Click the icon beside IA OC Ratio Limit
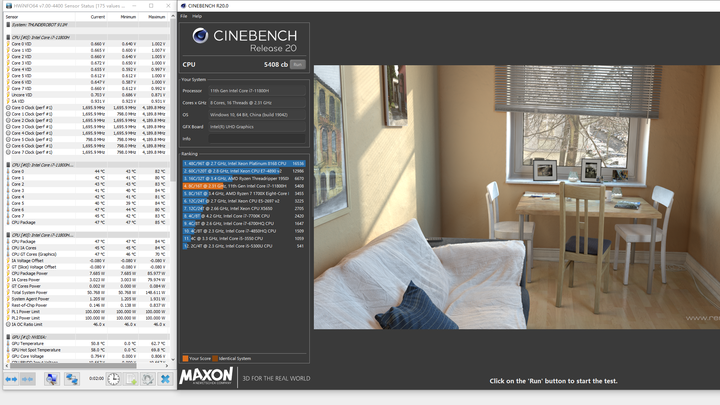This screenshot has height=405, width=720. click(8, 324)
